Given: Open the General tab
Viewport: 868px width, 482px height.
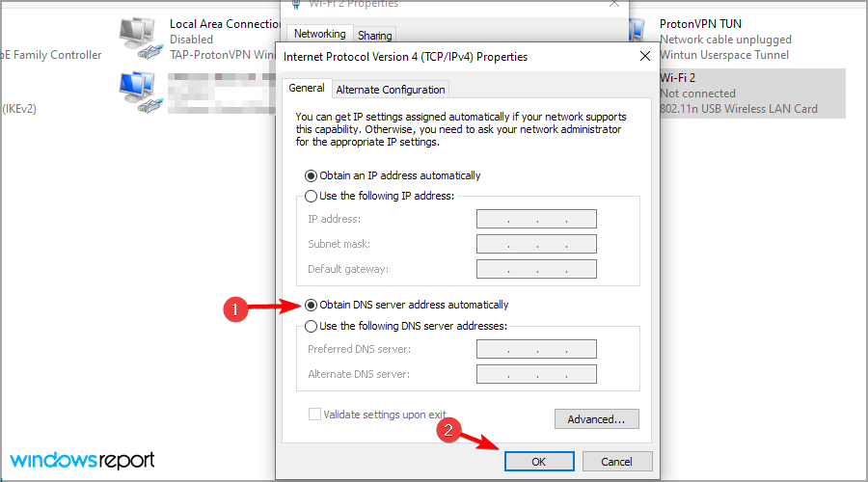Looking at the screenshot, I should click(307, 88).
